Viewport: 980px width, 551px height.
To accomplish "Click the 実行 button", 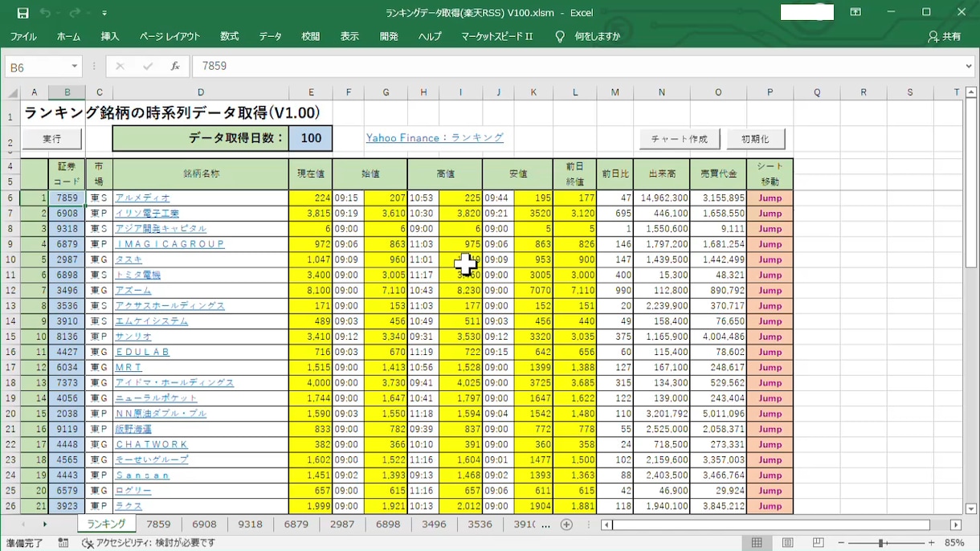I will pos(52,139).
